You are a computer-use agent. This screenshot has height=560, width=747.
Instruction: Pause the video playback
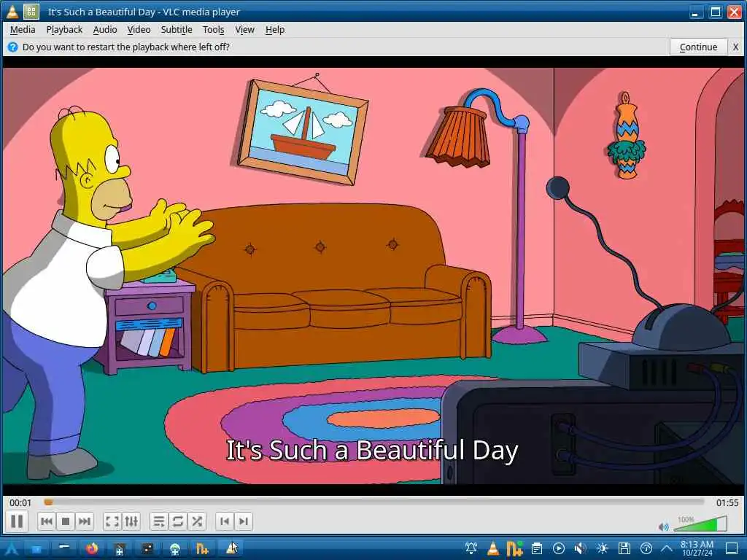[x=17, y=521]
